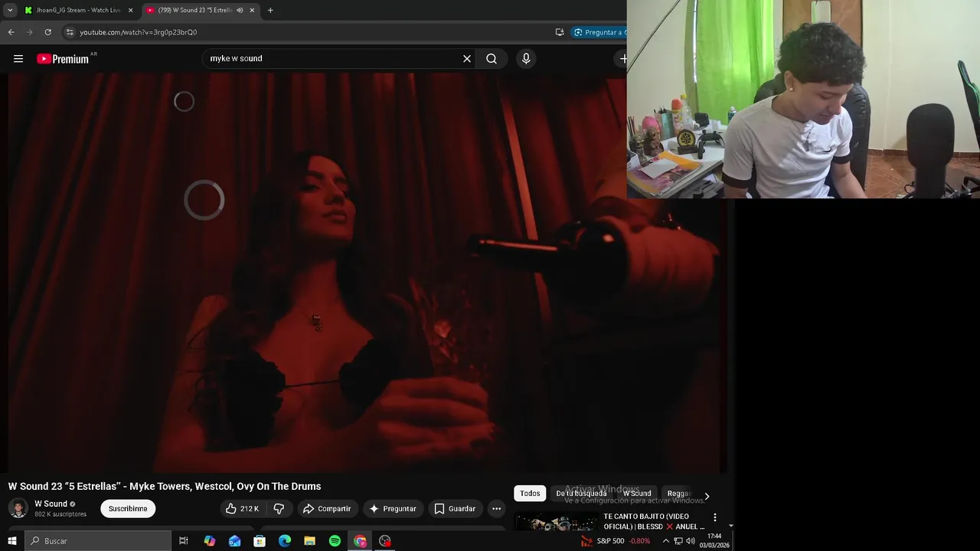Image resolution: width=980 pixels, height=551 pixels.
Task: Open the YouTube guide hamburger menu
Action: click(18, 59)
